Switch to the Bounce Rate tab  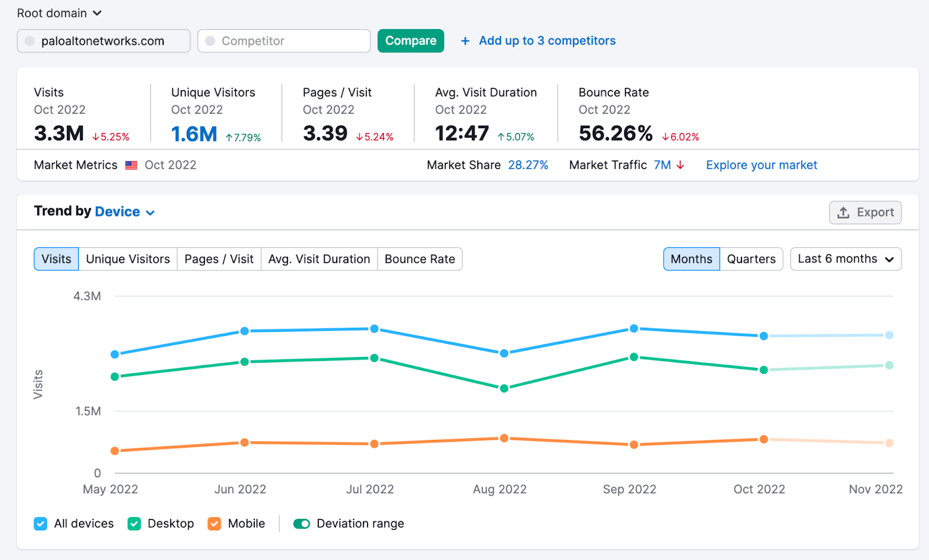420,259
